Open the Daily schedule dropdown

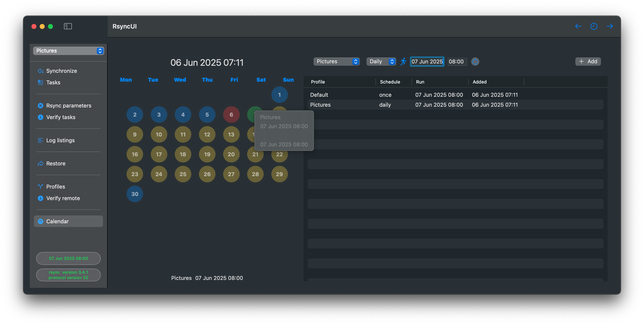point(381,61)
